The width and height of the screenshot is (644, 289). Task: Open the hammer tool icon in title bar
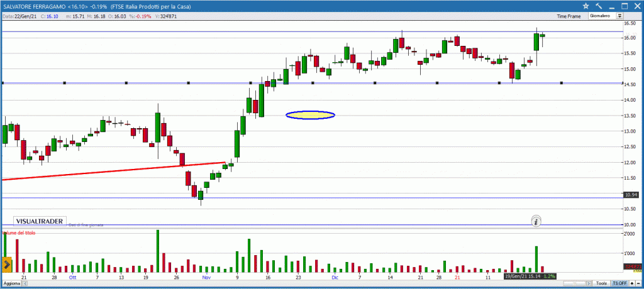pyautogui.click(x=599, y=6)
